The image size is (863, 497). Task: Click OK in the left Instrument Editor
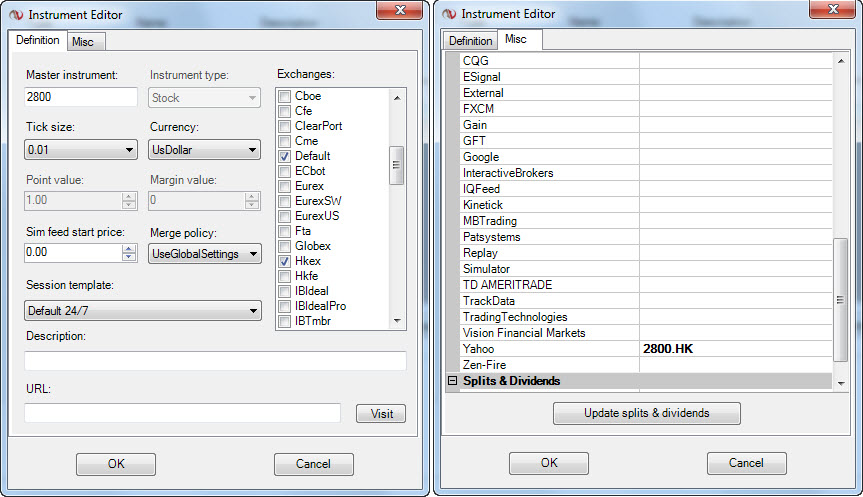coord(116,464)
